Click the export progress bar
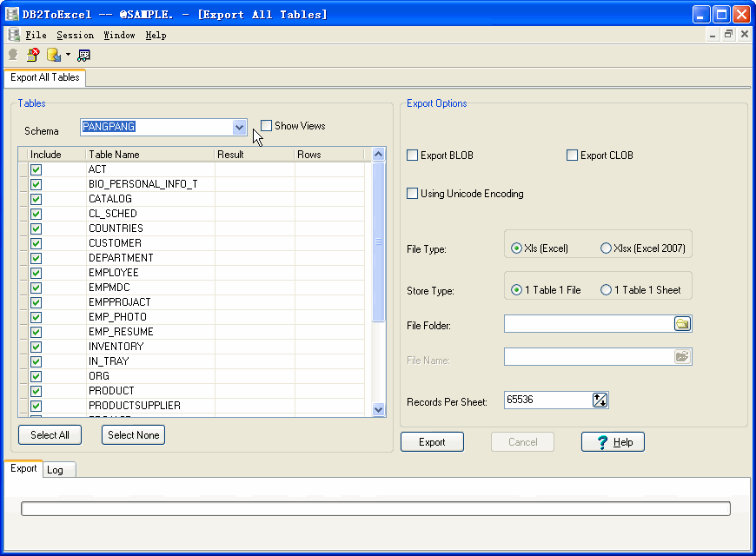 (x=375, y=509)
